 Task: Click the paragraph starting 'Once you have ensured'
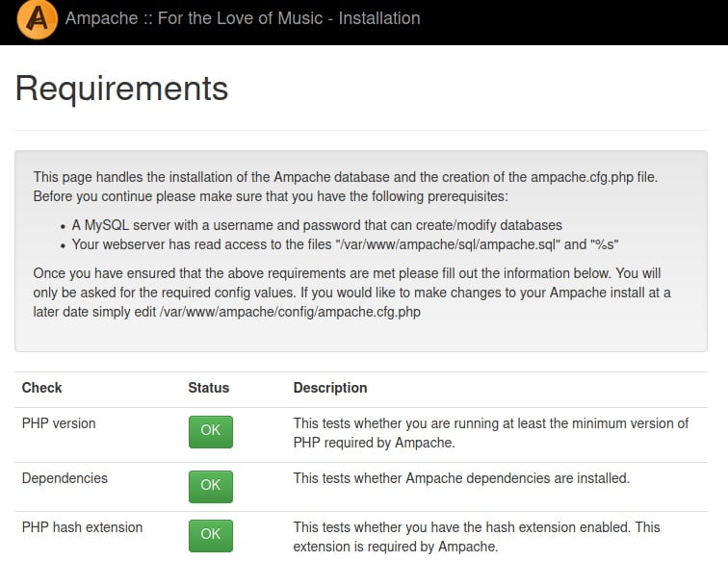point(351,293)
